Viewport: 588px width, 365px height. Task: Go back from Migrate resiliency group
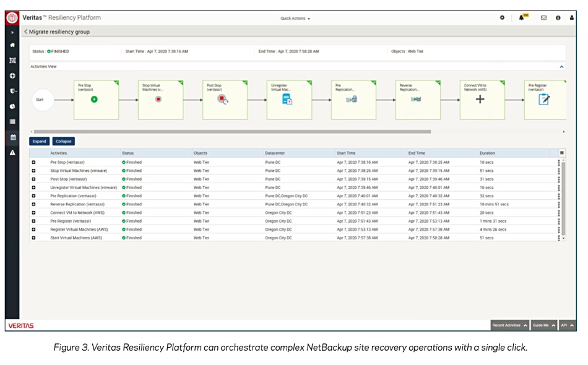tap(25, 32)
